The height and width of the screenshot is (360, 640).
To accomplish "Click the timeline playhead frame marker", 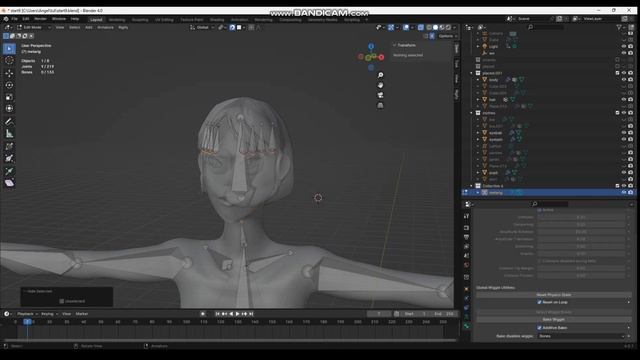I will (x=27, y=322).
